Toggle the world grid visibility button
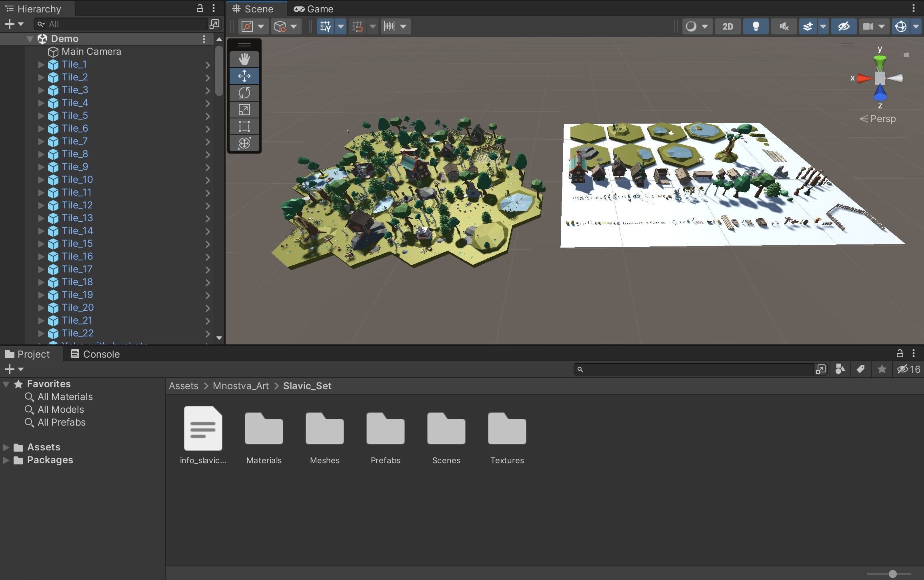The image size is (924, 580). tap(326, 26)
